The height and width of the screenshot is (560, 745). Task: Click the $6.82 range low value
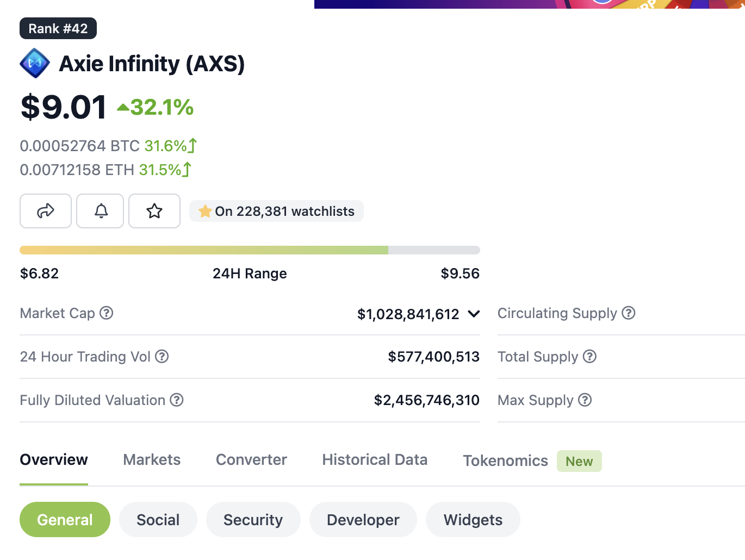39,273
